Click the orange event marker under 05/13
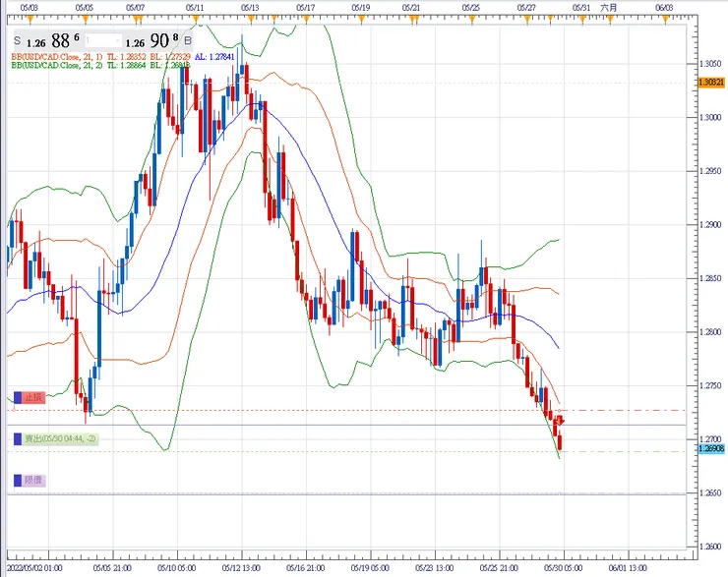 coord(251,19)
